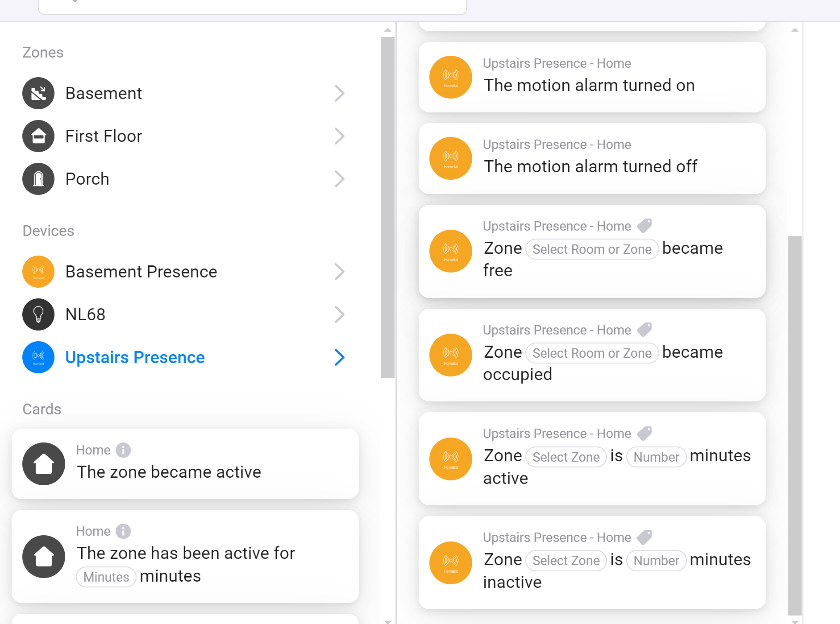
Task: Select the Upstairs Presence device item
Action: click(135, 357)
